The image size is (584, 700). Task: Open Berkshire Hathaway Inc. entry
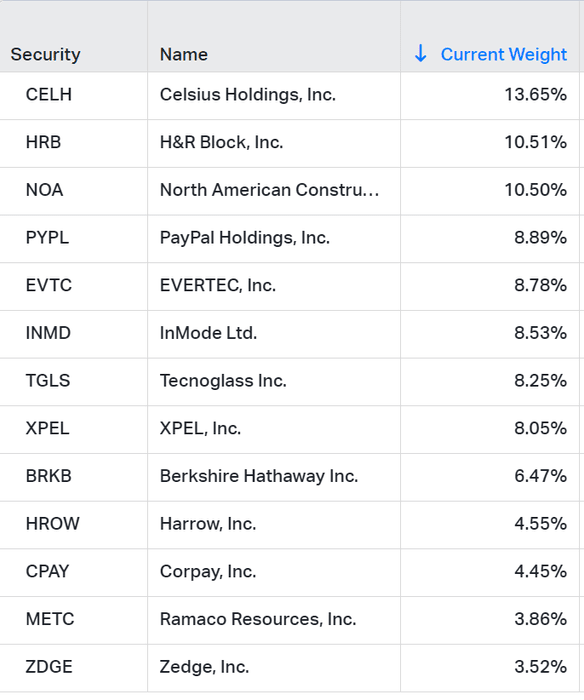click(x=289, y=477)
